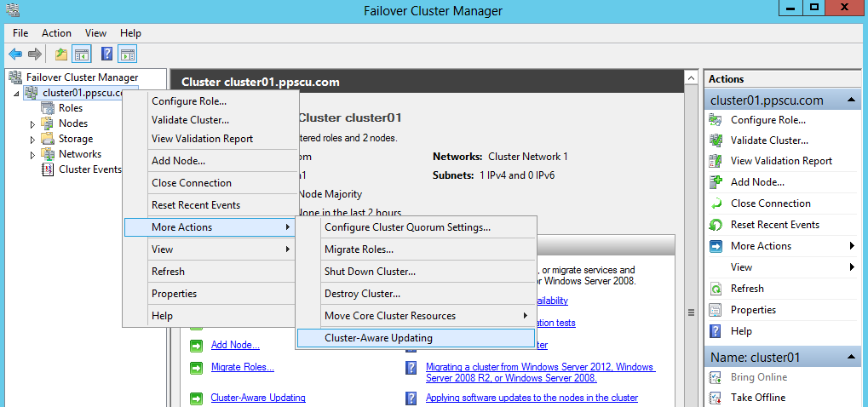
Task: Click the Close Connection icon in Actions
Action: 716,203
